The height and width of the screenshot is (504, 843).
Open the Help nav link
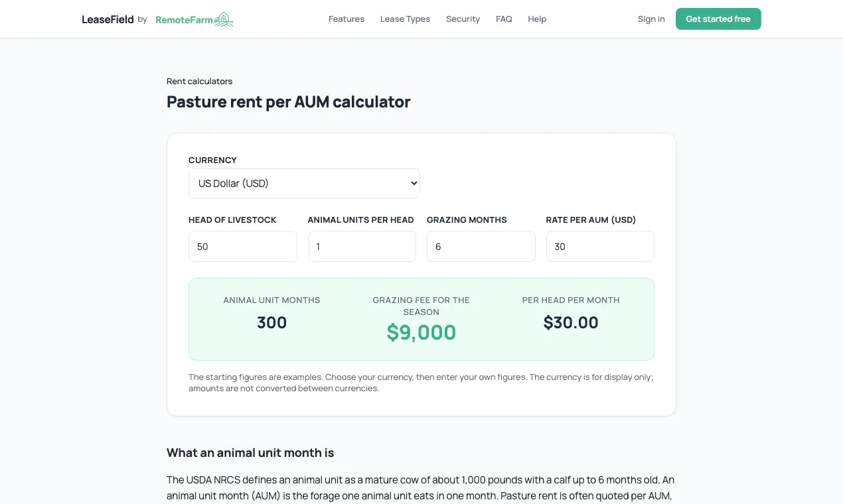point(537,19)
